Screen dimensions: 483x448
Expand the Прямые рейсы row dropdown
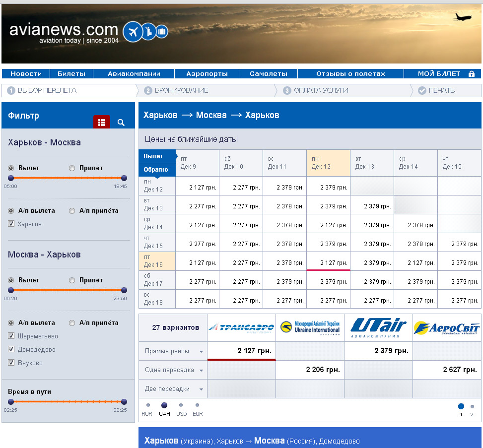[x=201, y=351]
